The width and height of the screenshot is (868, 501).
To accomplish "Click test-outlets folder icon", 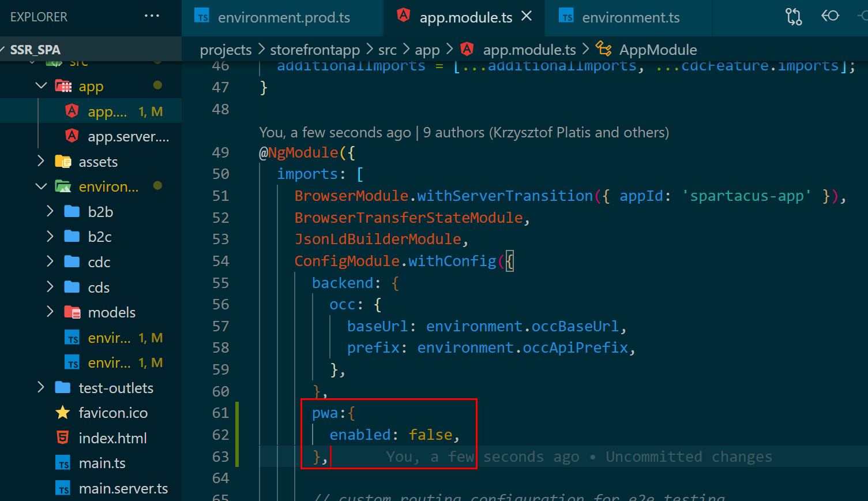I will coord(63,387).
